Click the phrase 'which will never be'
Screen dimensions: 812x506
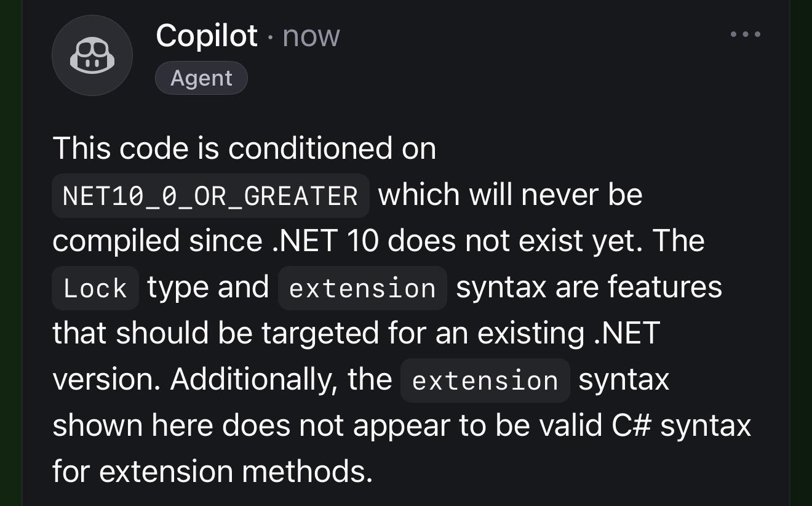point(510,195)
